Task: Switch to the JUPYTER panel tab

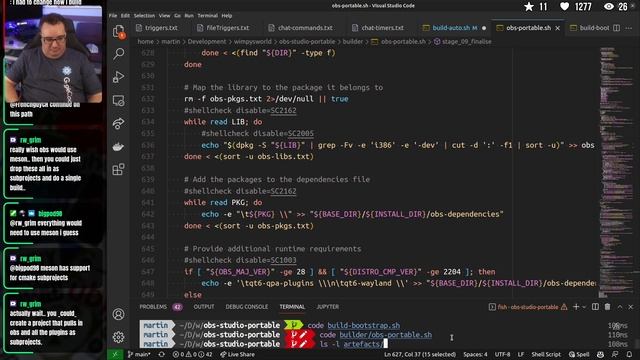Action: tap(327, 307)
